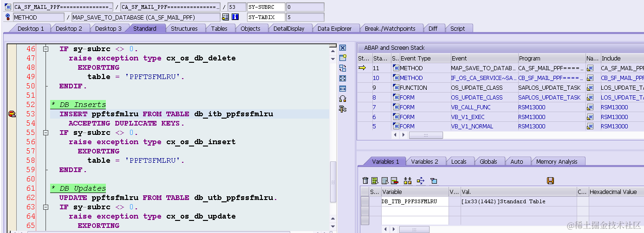
Task: Switch to the Desktop 2 tab
Action: pos(69,28)
